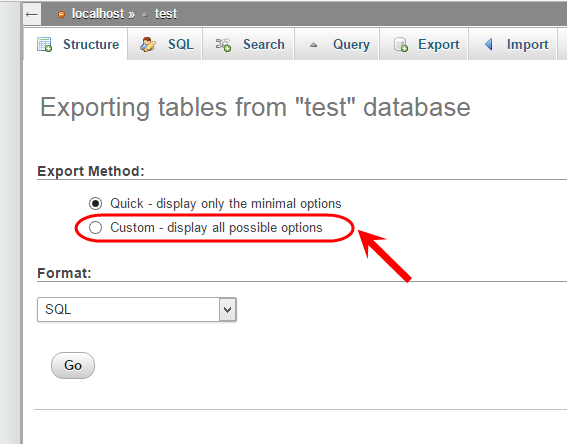Open the test database link

pos(166,14)
